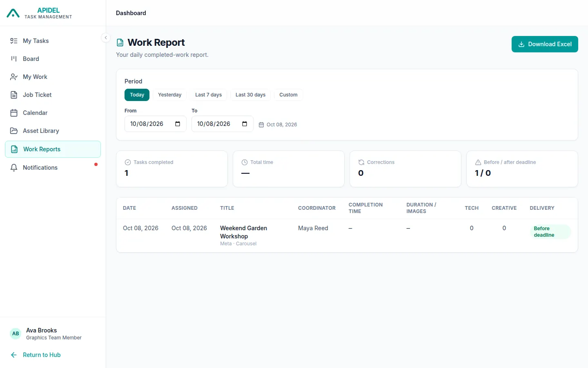Screen dimensions: 588x368
Task: Select the Custom period filter
Action: (x=288, y=95)
